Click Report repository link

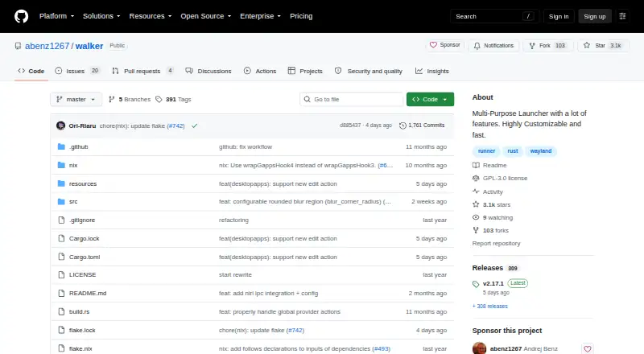tap(496, 244)
